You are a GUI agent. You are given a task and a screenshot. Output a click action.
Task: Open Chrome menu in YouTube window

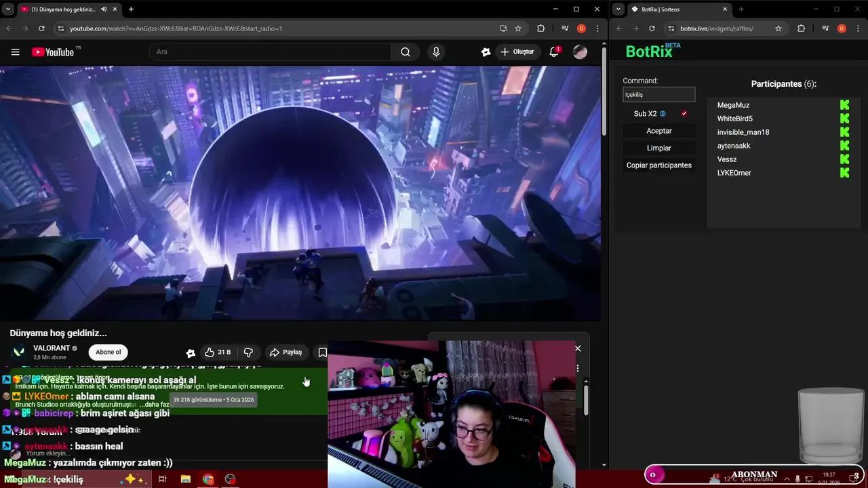tap(597, 28)
